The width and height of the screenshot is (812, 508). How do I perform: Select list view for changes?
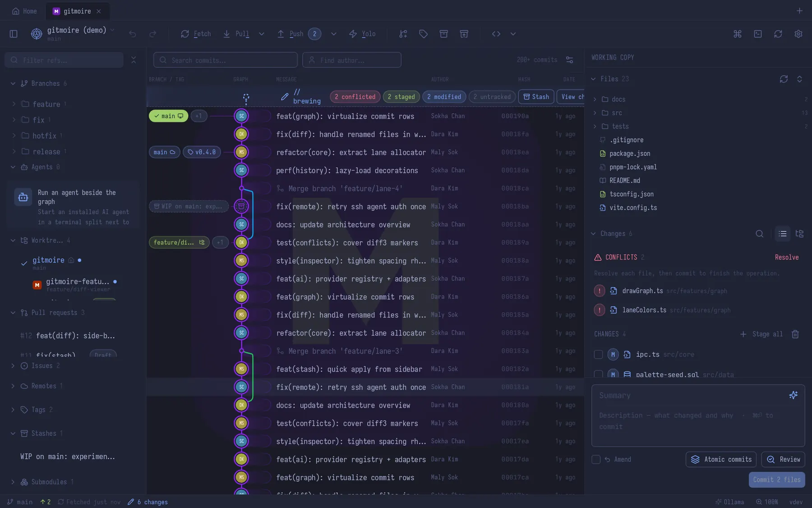click(x=783, y=234)
